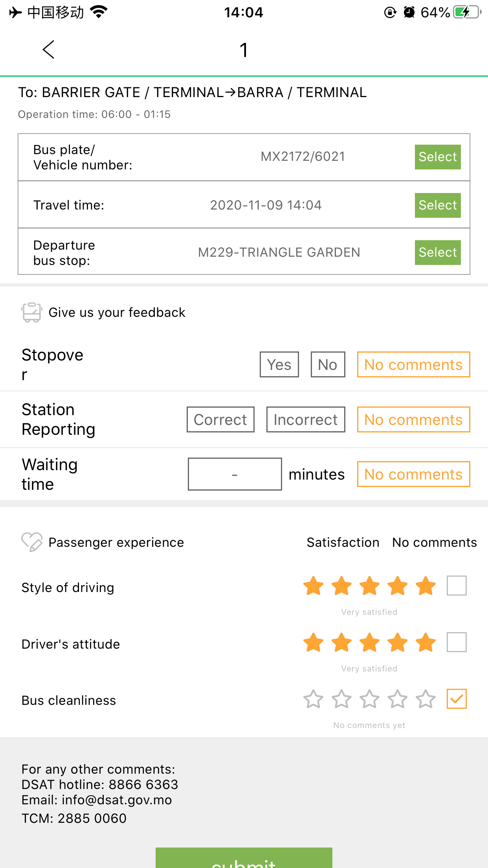Tap the passenger experience heart icon
Image resolution: width=488 pixels, height=868 pixels.
pos(31,542)
